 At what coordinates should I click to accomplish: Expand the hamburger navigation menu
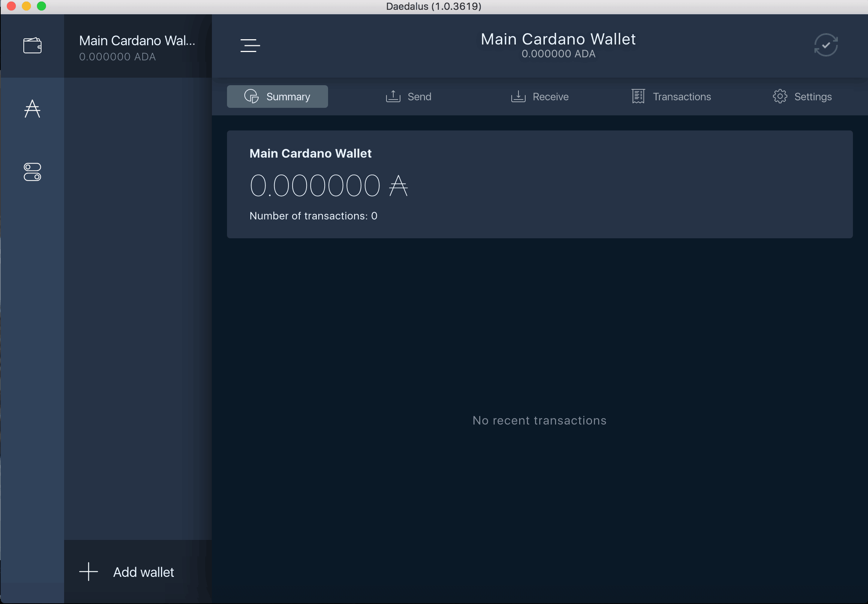tap(251, 45)
